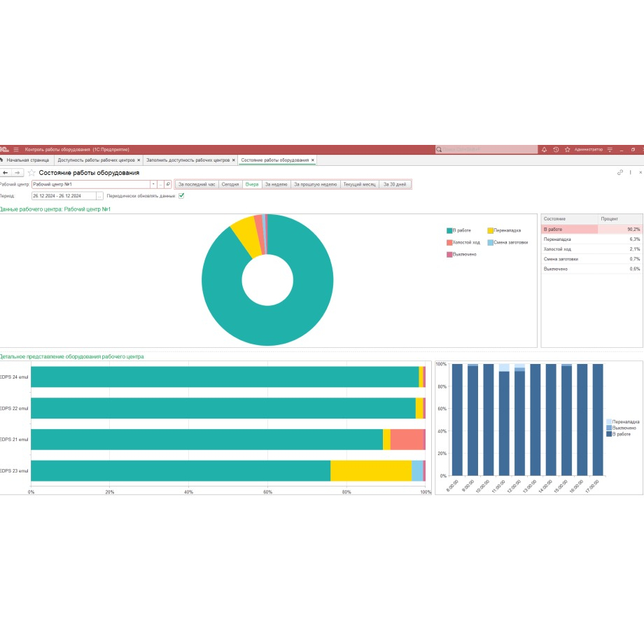
Task: Add this form to favorites star
Action: [31, 173]
